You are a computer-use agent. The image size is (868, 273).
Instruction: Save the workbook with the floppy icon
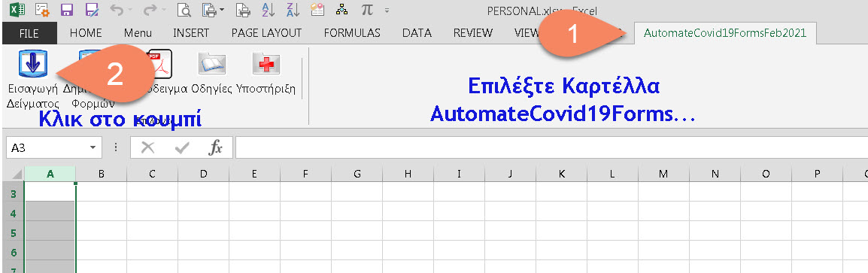(x=67, y=10)
